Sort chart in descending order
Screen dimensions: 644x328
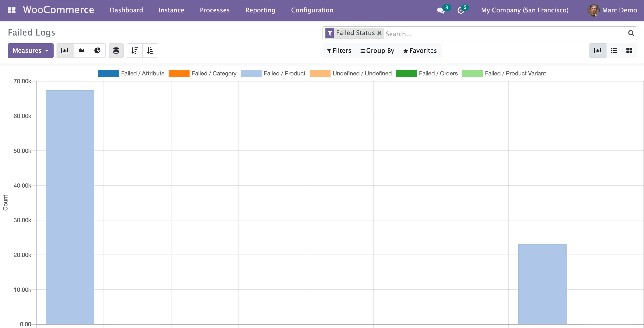pyautogui.click(x=135, y=51)
